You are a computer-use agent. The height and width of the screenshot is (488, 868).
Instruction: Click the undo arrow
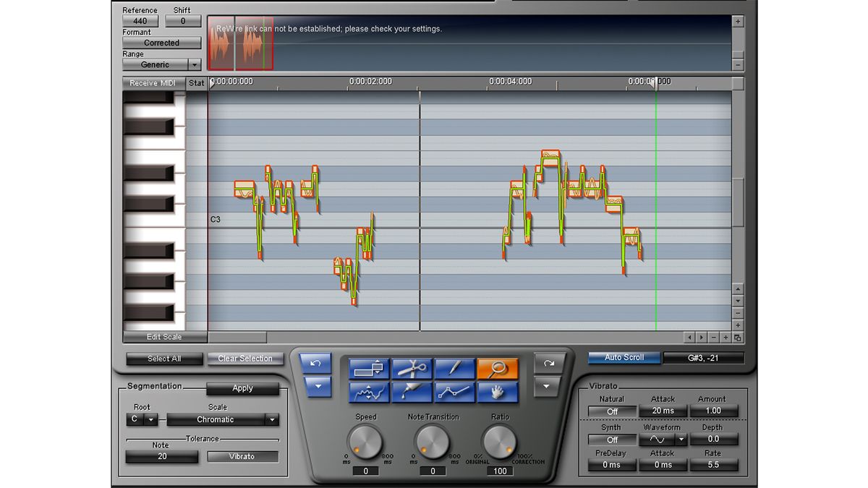pyautogui.click(x=317, y=364)
